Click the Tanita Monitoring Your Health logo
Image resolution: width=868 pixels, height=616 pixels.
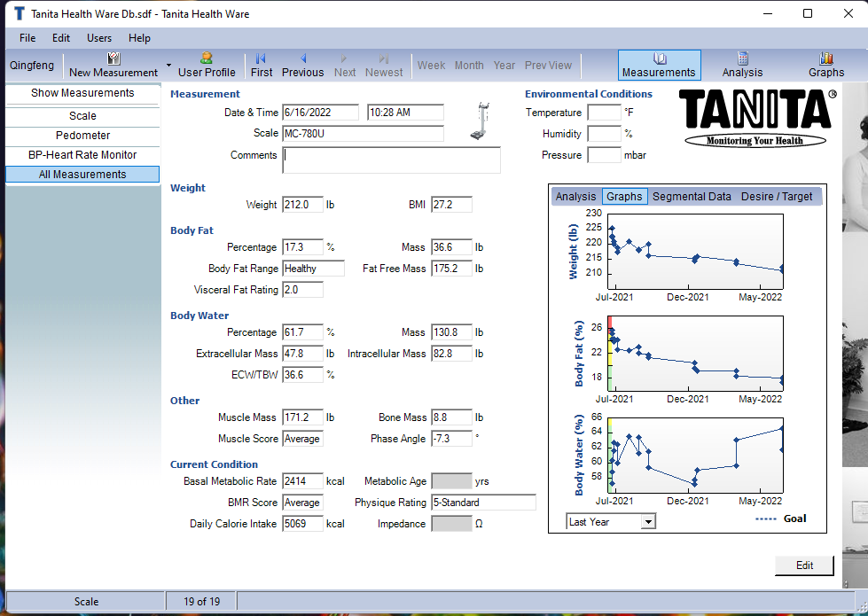tap(756, 119)
